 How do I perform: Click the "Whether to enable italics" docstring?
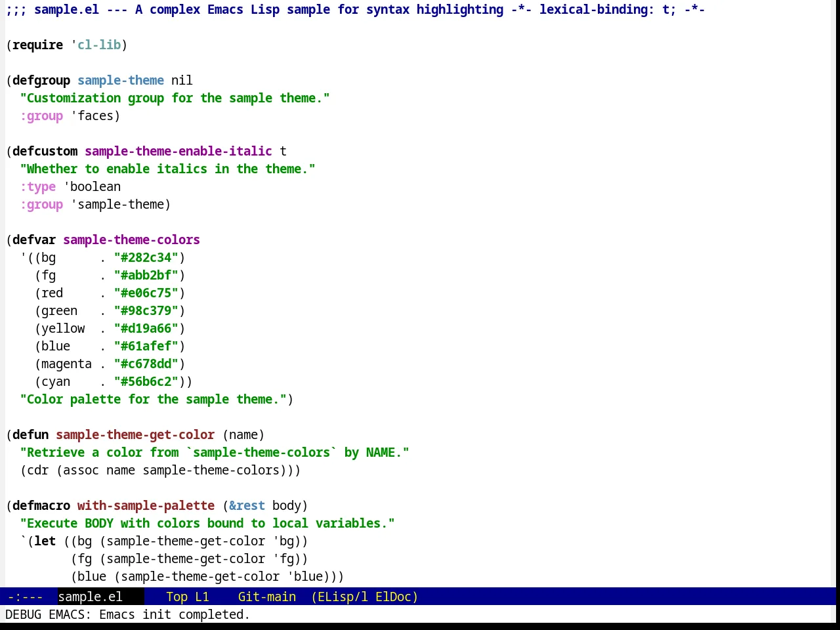(167, 169)
